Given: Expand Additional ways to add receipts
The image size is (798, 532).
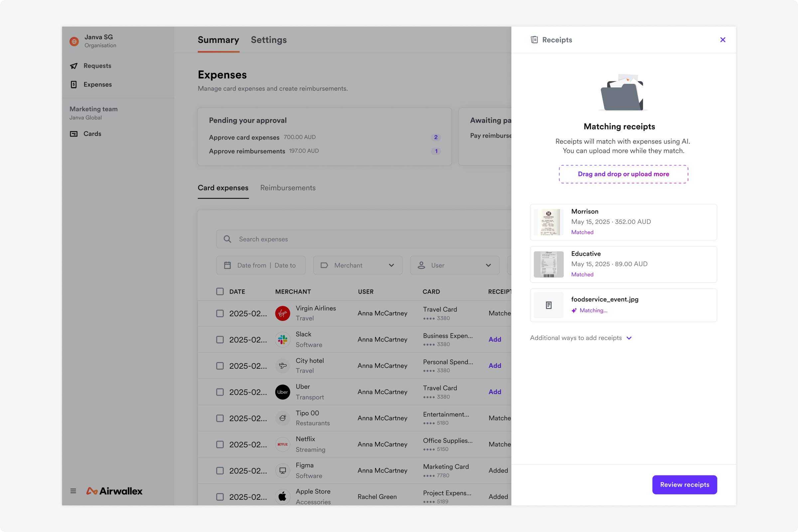Looking at the screenshot, I should 581,338.
